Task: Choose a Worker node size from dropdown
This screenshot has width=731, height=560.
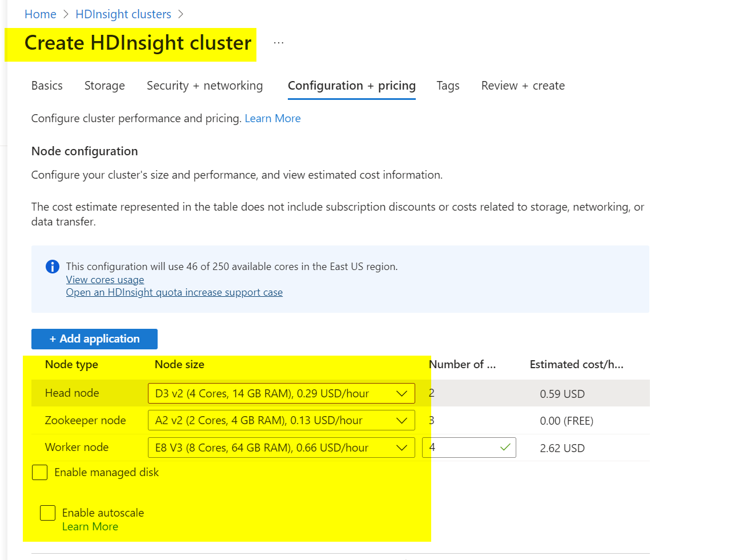Action: [282, 448]
